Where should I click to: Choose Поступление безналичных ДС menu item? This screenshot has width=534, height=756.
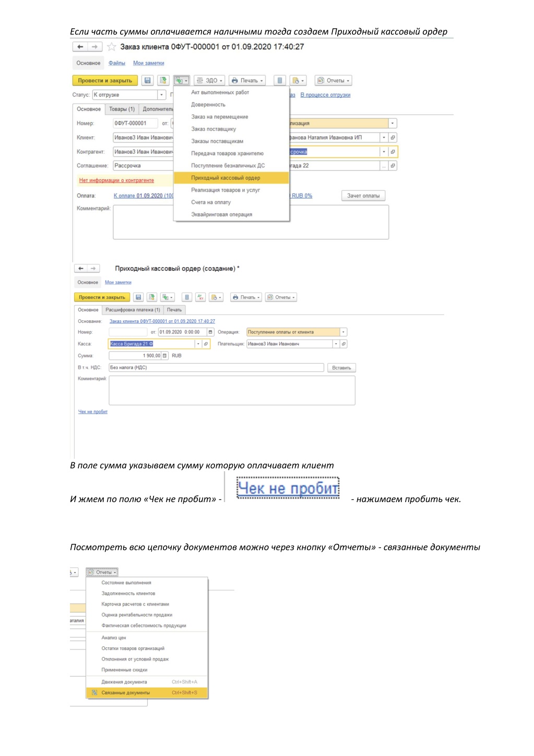(232, 166)
